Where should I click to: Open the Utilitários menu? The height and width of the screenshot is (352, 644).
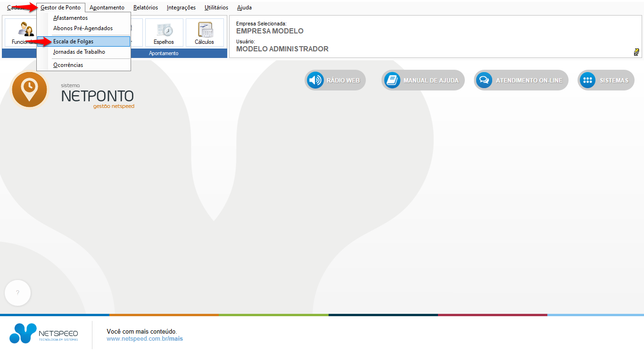click(216, 8)
